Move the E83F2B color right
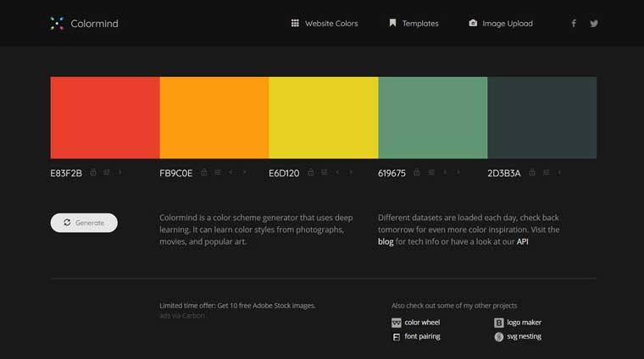This screenshot has width=644, height=359. tap(120, 173)
